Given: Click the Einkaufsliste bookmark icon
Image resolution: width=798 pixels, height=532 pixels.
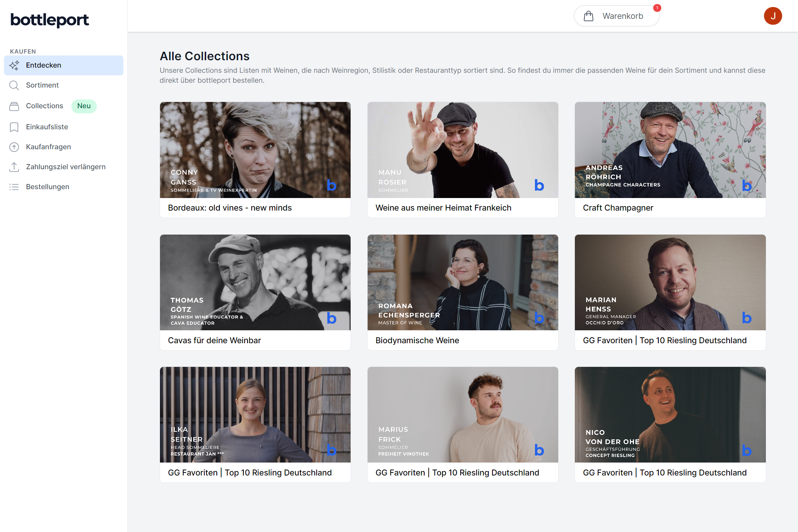Looking at the screenshot, I should [x=14, y=127].
